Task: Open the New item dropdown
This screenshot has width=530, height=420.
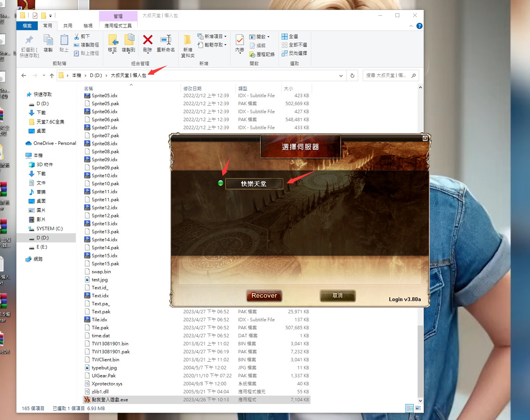Action: (212, 37)
